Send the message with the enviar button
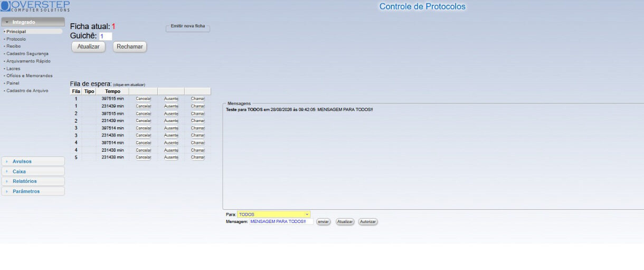The image size is (644, 270). [323, 222]
